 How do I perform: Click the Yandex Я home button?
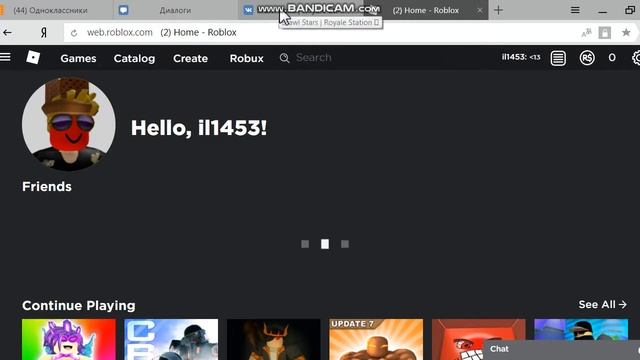[44, 33]
